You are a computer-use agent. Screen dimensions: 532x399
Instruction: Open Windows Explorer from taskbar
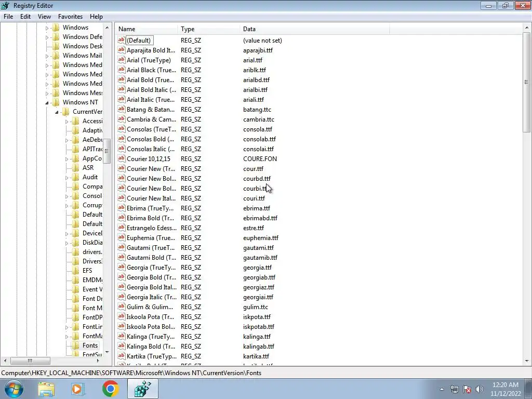coord(46,389)
